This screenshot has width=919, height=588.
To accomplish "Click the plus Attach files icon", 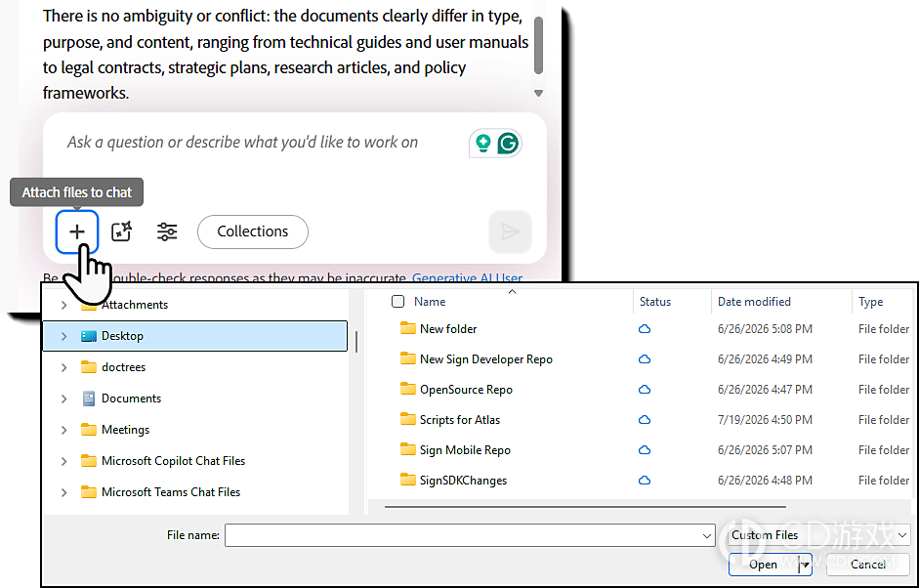I will coord(77,232).
